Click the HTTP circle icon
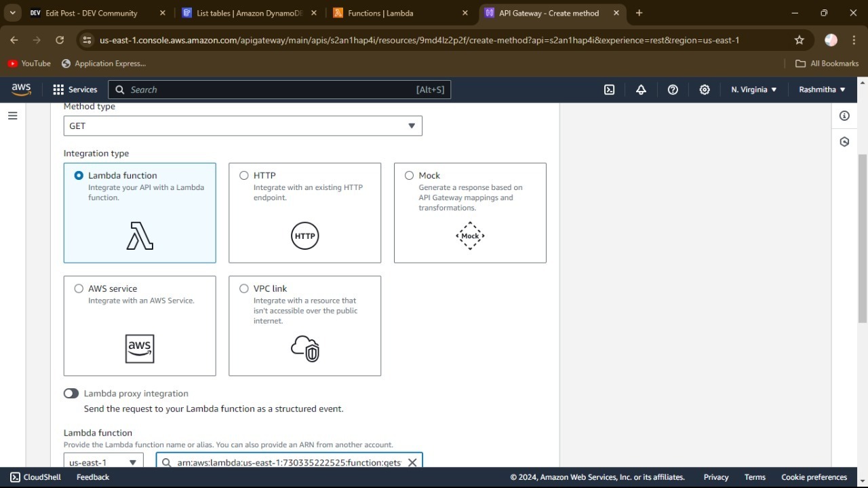Screen dimensions: 868x488 tap(304, 236)
